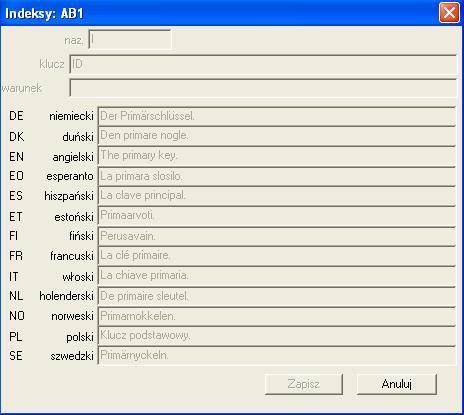Click the fiński field 'Perusavain.'
Screen dimensions: 464x415
[x=277, y=236]
